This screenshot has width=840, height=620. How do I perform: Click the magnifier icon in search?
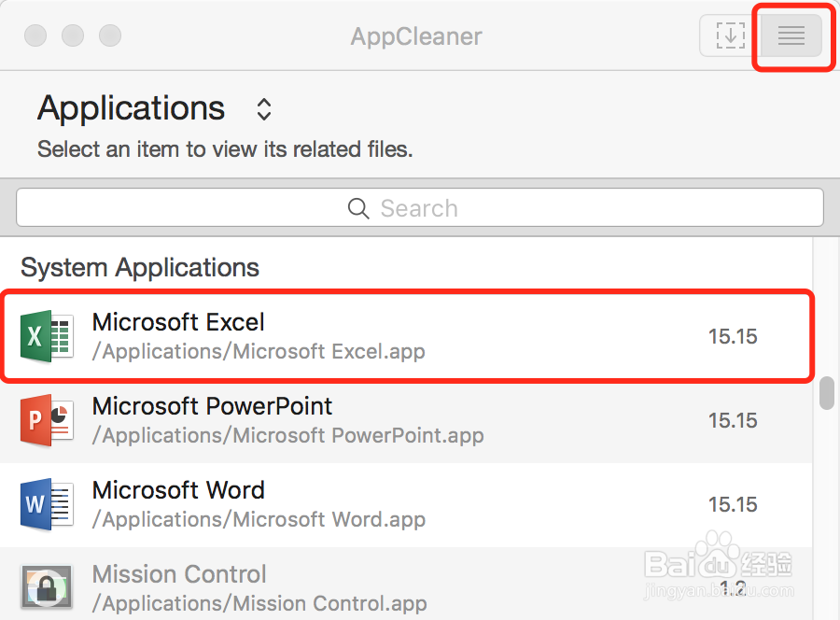coord(358,208)
